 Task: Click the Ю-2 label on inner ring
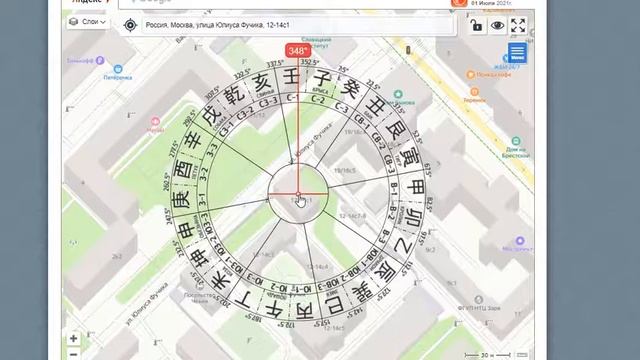(x=279, y=287)
